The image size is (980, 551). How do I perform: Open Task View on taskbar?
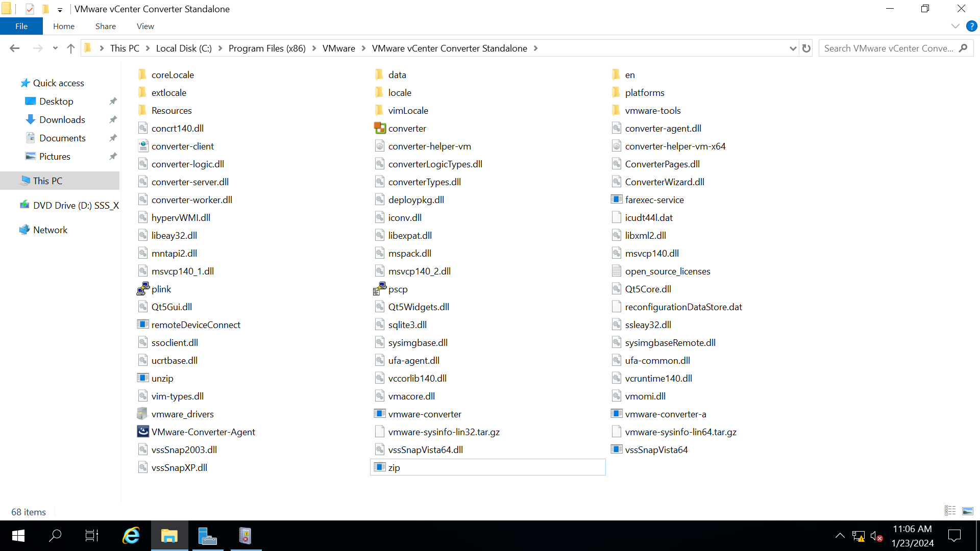92,536
